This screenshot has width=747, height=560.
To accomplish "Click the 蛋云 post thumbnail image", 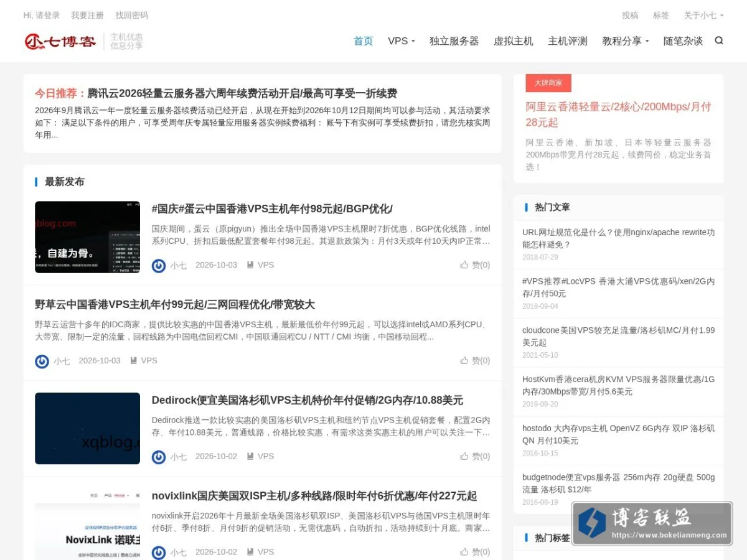I will pyautogui.click(x=87, y=237).
